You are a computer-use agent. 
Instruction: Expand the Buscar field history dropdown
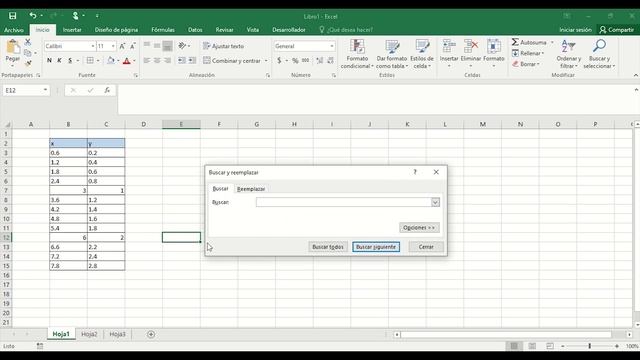(x=435, y=202)
